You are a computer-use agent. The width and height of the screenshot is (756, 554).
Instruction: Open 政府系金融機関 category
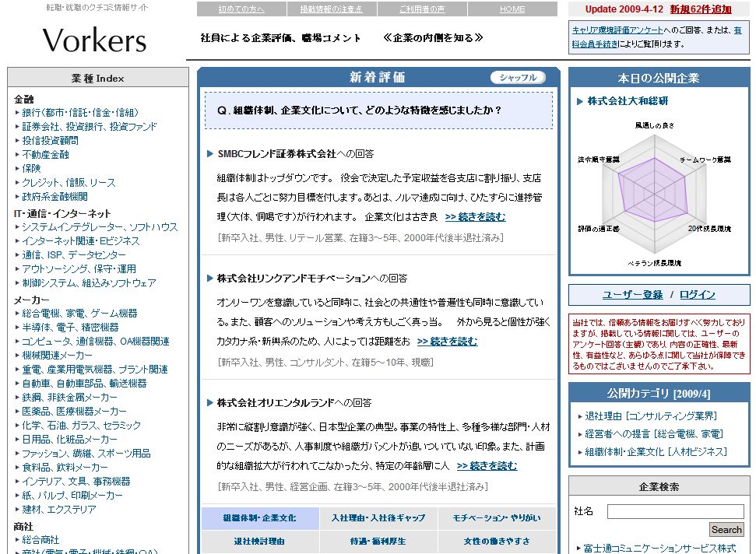[55, 197]
